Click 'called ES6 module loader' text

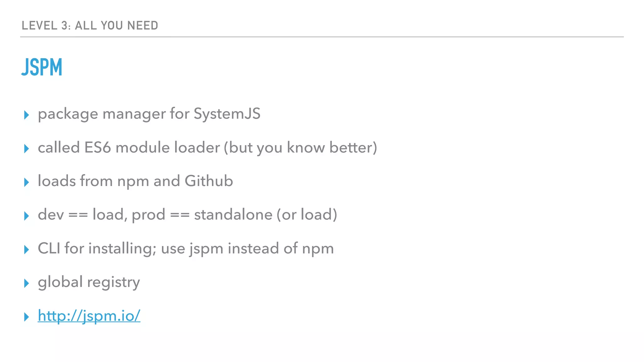coord(129,148)
